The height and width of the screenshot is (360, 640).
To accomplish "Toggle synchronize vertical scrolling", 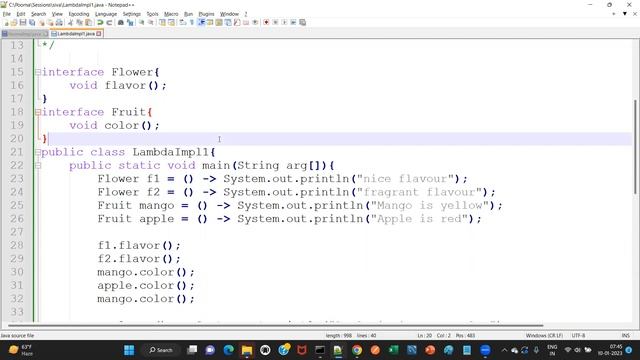I will coord(162,22).
